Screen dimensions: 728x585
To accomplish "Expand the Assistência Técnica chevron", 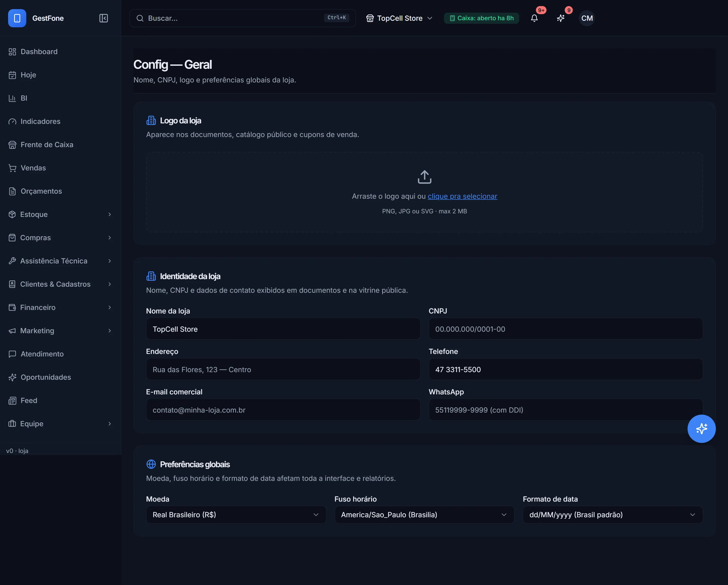I will 110,261.
